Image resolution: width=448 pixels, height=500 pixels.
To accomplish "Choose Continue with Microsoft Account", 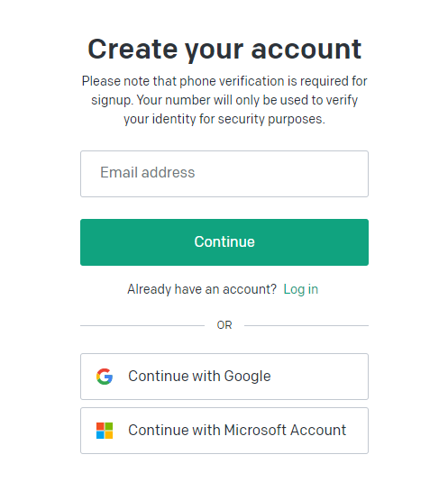I will (224, 431).
